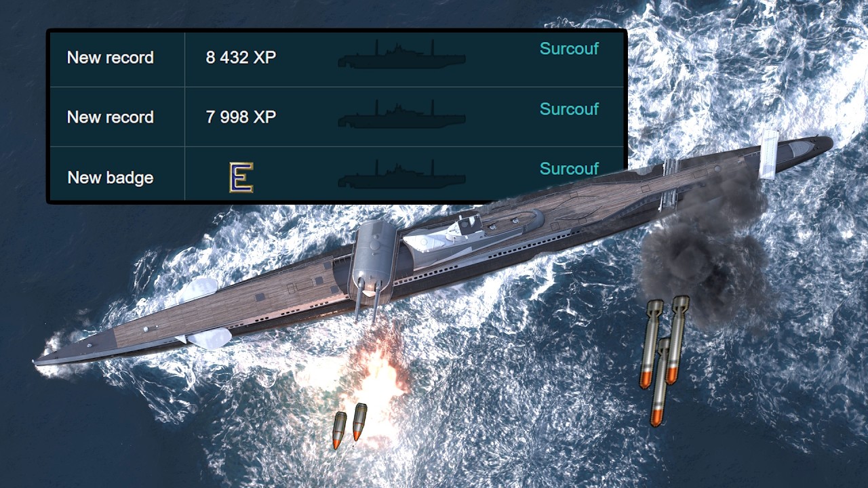This screenshot has height=488, width=868.
Task: Click the first New record label
Action: [x=111, y=58]
